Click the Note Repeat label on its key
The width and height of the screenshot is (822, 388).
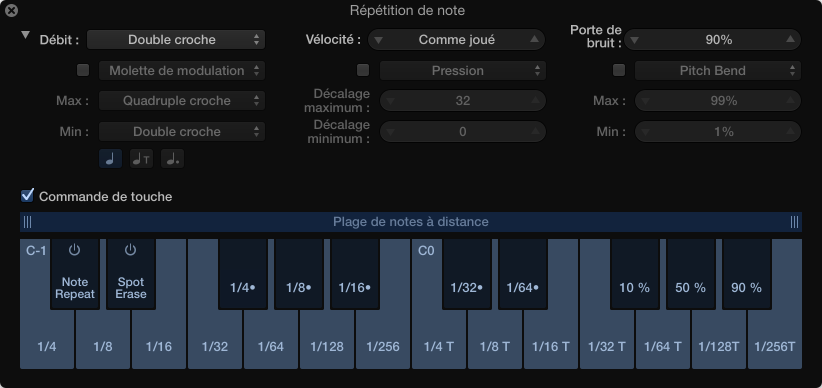pos(75,288)
